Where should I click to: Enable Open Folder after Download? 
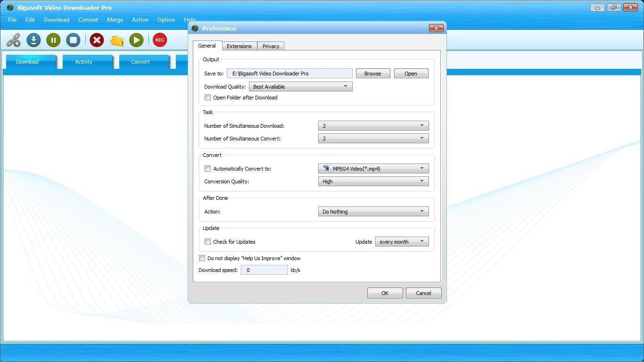pyautogui.click(x=207, y=98)
